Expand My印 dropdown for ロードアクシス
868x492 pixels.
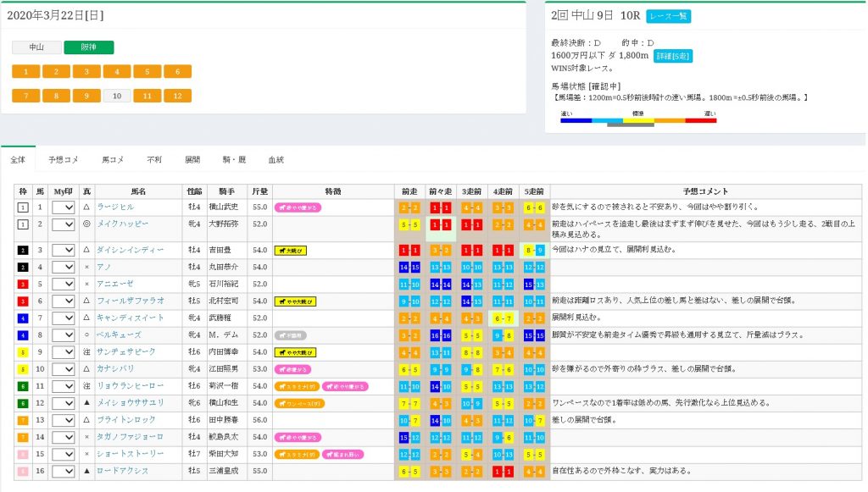pos(64,471)
